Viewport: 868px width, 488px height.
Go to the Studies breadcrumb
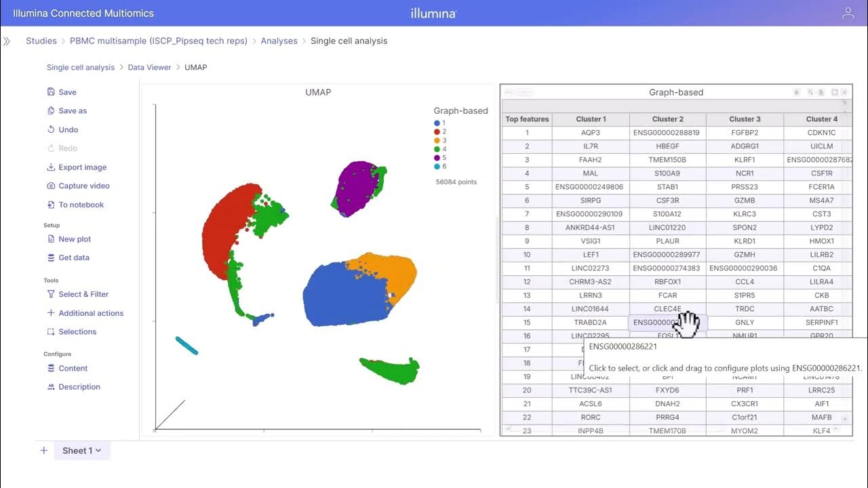pos(41,41)
